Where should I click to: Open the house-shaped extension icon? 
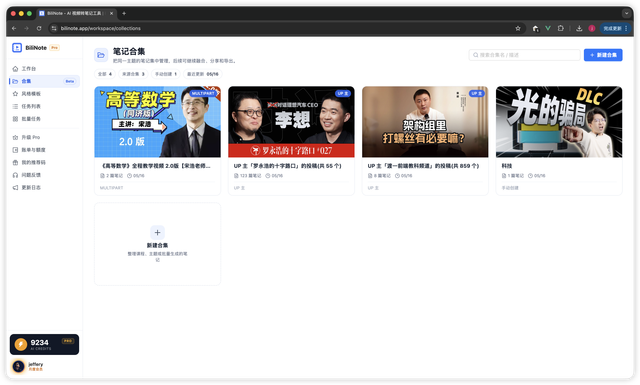536,28
